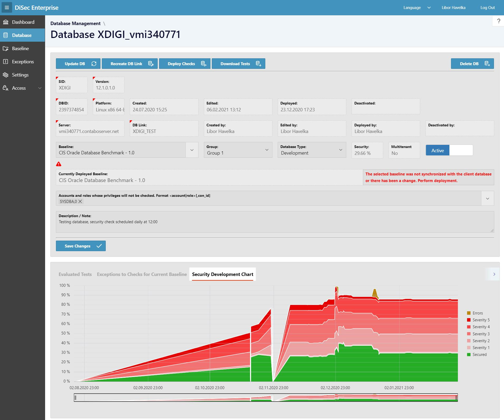
Task: Click the Save Changes button
Action: click(x=81, y=246)
